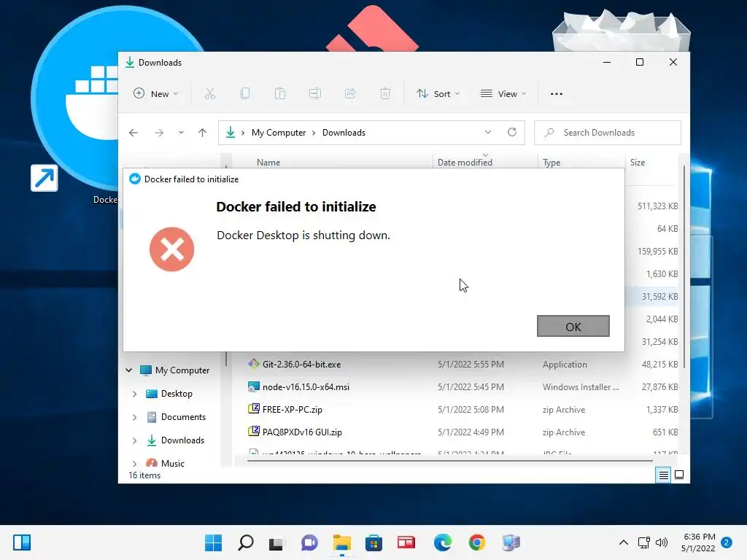The height and width of the screenshot is (560, 747).
Task: Click the Search Downloads field
Action: [608, 133]
